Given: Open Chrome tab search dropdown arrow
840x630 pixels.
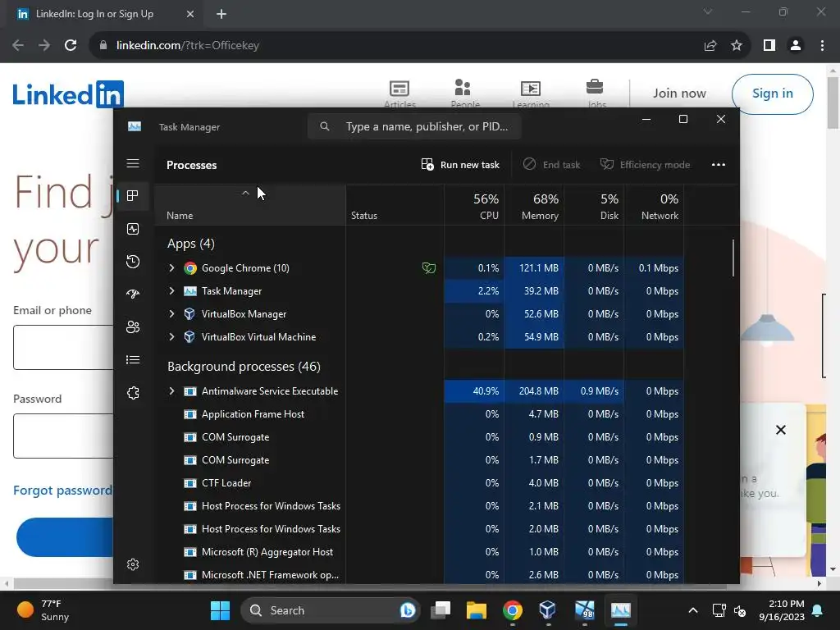Looking at the screenshot, I should (x=708, y=11).
